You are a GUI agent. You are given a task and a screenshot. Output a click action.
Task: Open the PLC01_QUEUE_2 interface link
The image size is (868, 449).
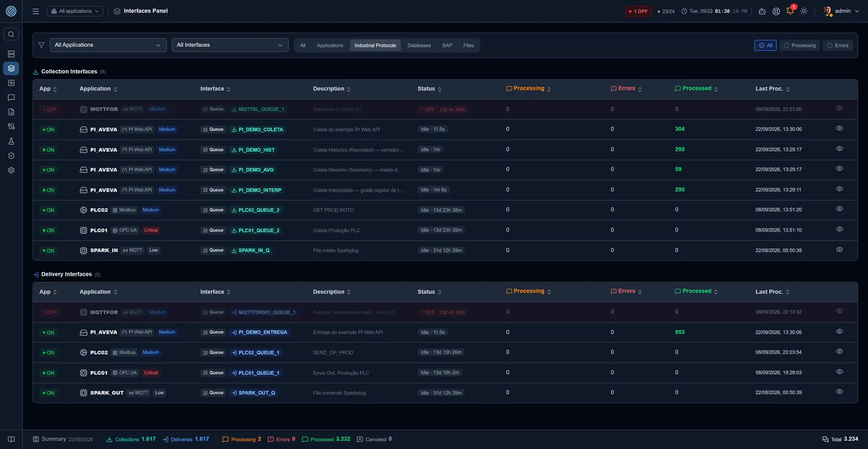point(256,230)
